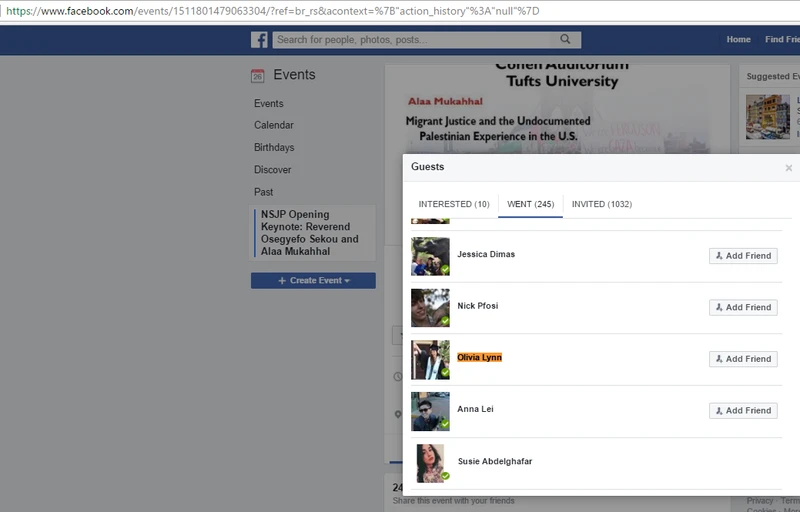Open Jessica Dimas profile picture

pyautogui.click(x=431, y=256)
